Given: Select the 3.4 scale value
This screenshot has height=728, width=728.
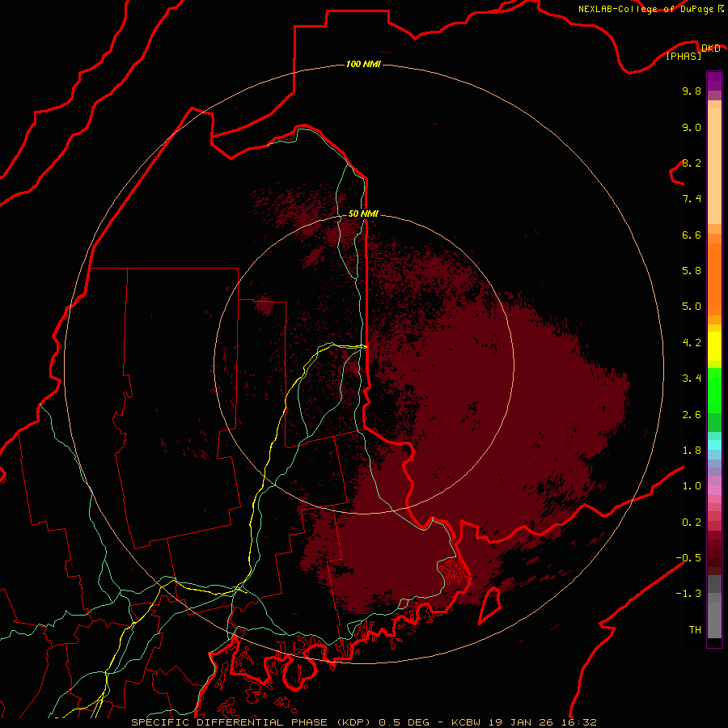Looking at the screenshot, I should point(692,379).
